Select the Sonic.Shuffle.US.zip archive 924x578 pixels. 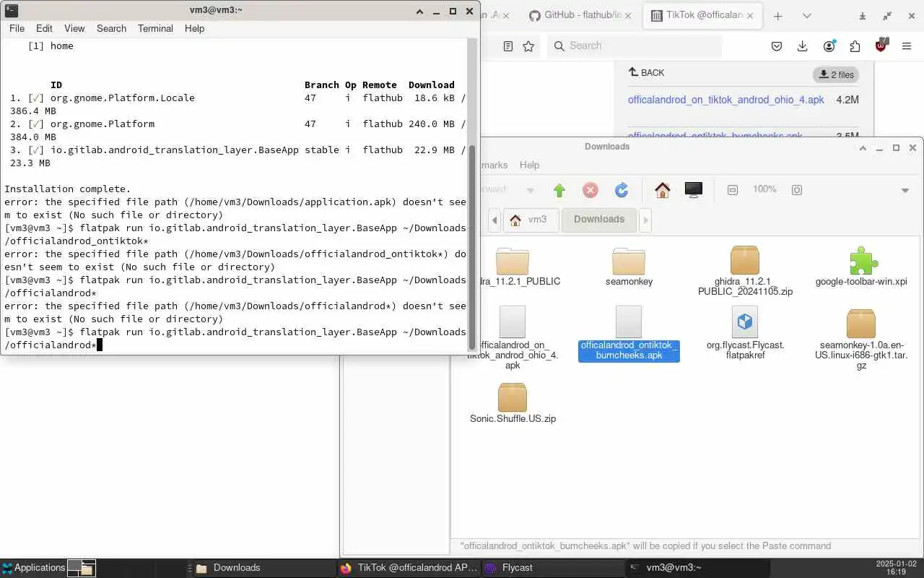tap(513, 397)
